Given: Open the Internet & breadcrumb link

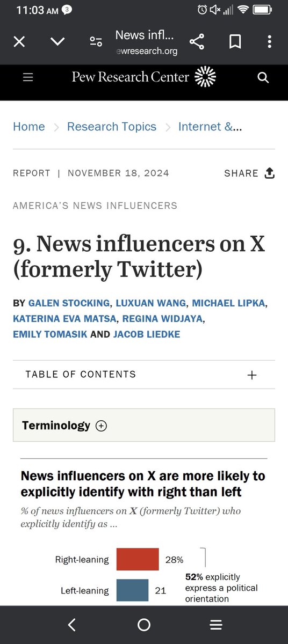Looking at the screenshot, I should pyautogui.click(x=210, y=127).
